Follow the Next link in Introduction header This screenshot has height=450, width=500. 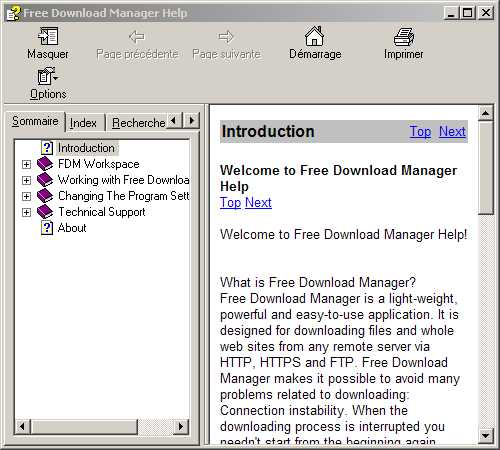(452, 131)
